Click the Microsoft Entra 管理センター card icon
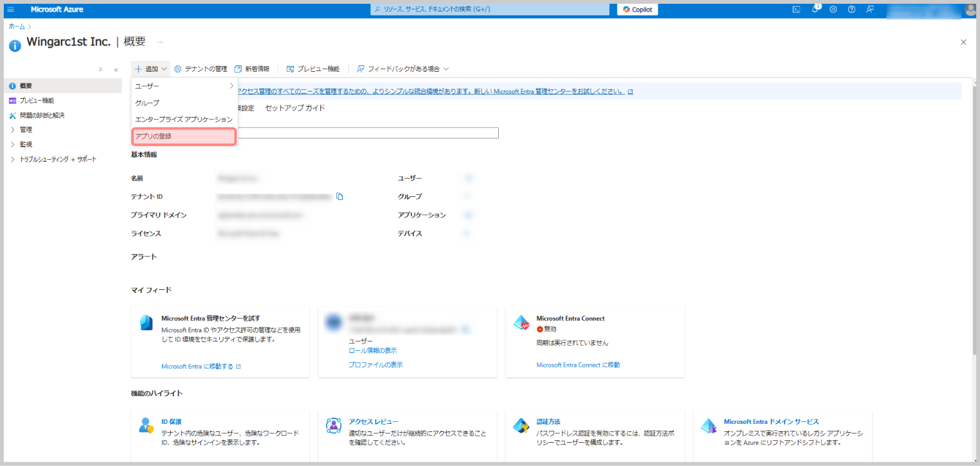 [146, 323]
